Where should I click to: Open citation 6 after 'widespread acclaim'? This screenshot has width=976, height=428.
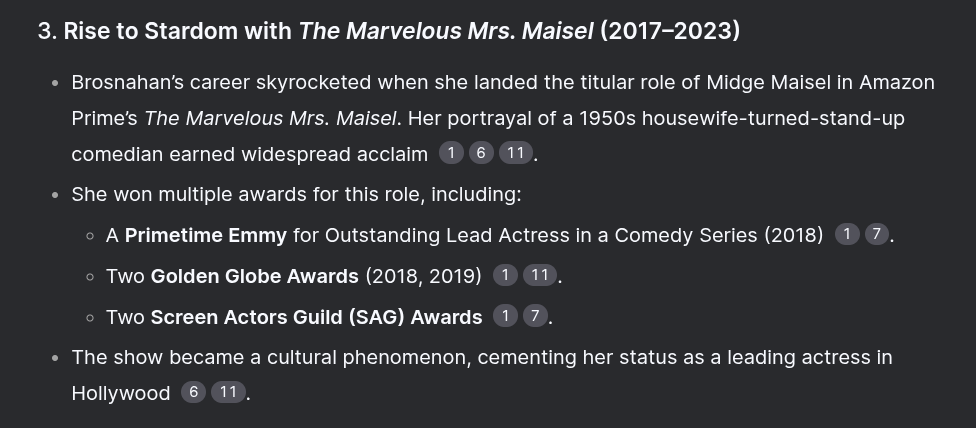pos(481,152)
